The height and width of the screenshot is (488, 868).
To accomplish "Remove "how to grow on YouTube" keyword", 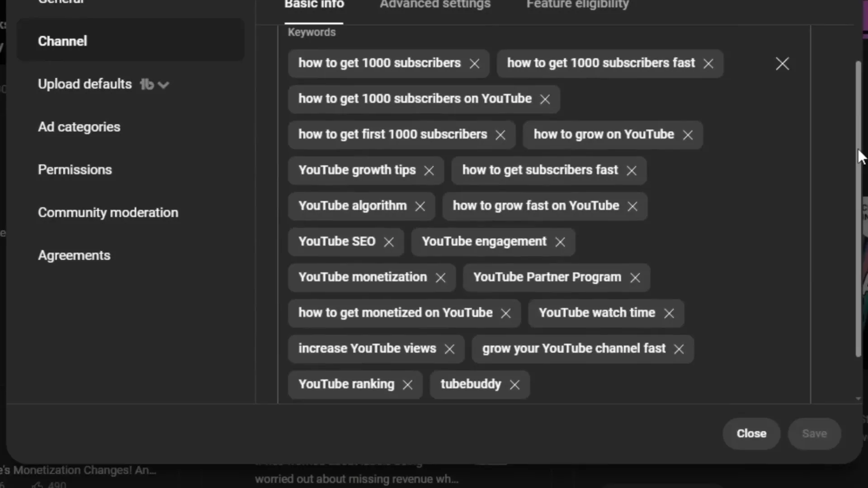I will 688,134.
